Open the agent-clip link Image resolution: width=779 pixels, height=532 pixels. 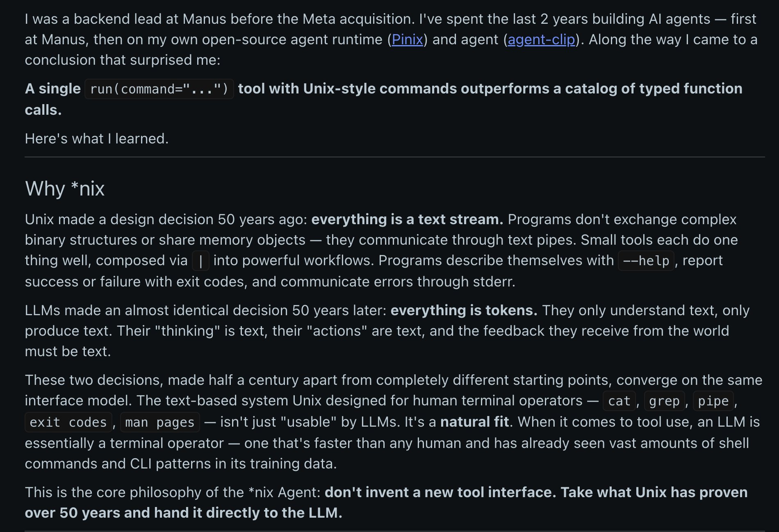pos(541,40)
